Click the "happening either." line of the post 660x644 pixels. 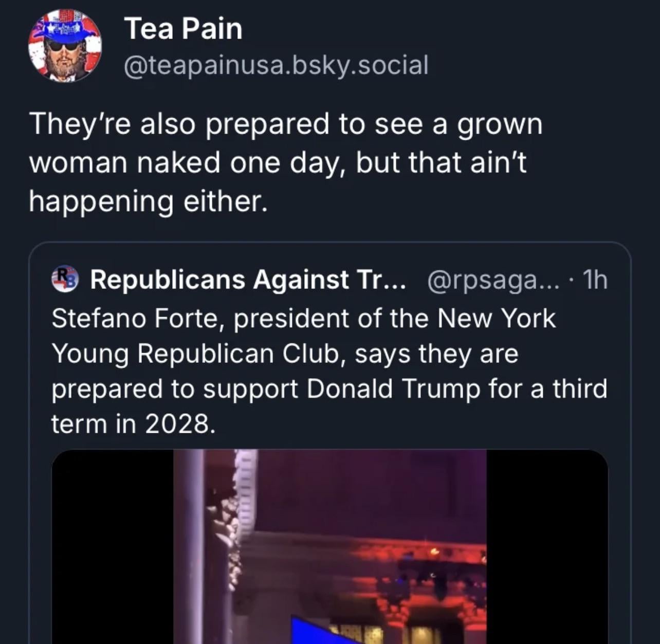(149, 201)
